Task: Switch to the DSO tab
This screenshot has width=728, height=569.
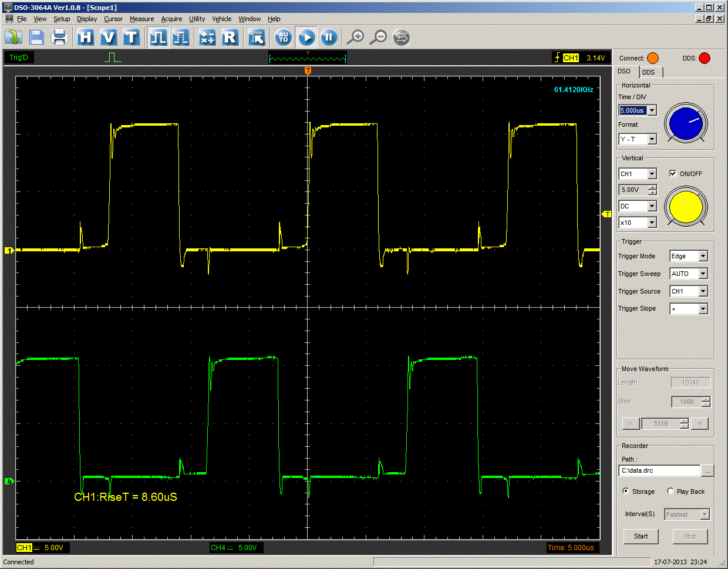Action: 625,71
